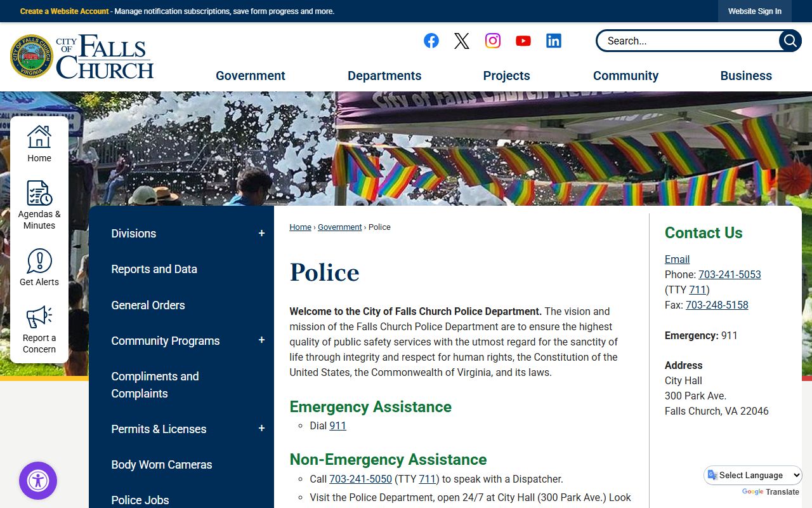
Task: Click the Email contact link
Action: (x=677, y=259)
